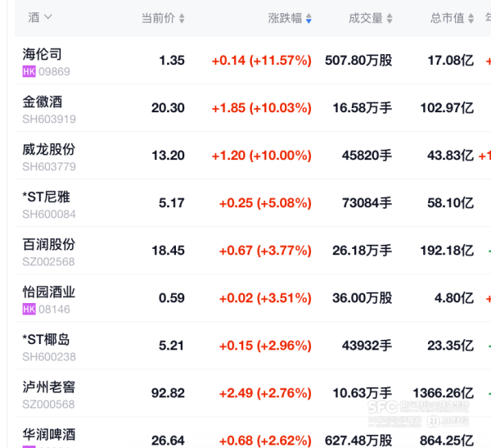Open stock 华润啤酒
This screenshot has height=448, width=491.
coord(49,435)
